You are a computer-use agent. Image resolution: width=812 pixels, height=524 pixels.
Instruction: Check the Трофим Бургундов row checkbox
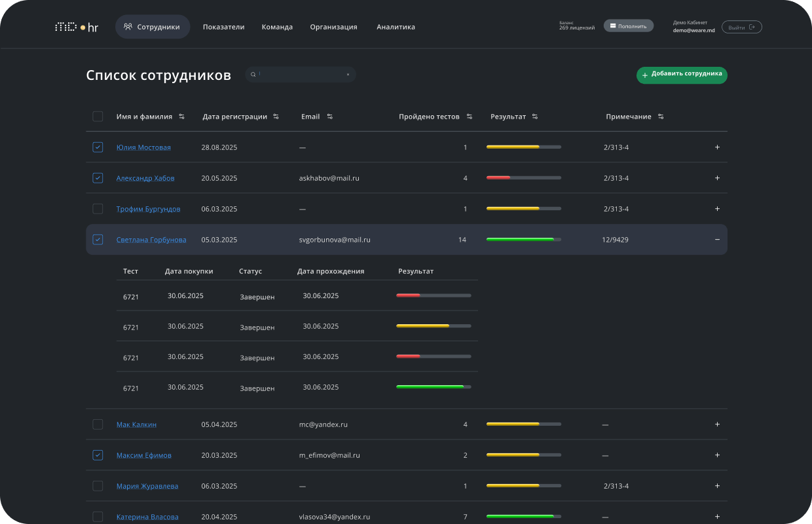pyautogui.click(x=98, y=209)
